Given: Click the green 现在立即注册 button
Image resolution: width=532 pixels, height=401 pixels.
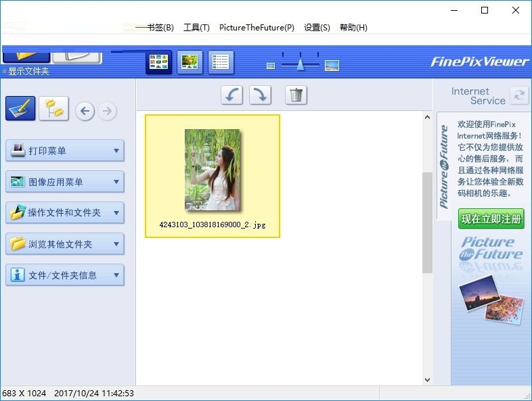Looking at the screenshot, I should click(x=491, y=219).
